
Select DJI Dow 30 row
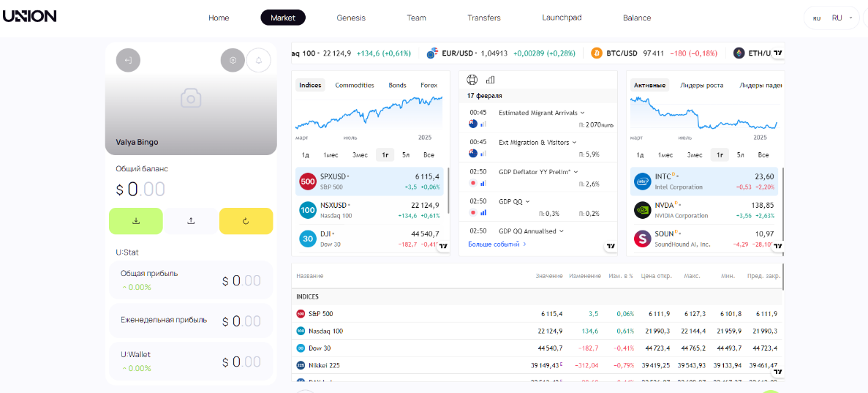pyautogui.click(x=369, y=239)
